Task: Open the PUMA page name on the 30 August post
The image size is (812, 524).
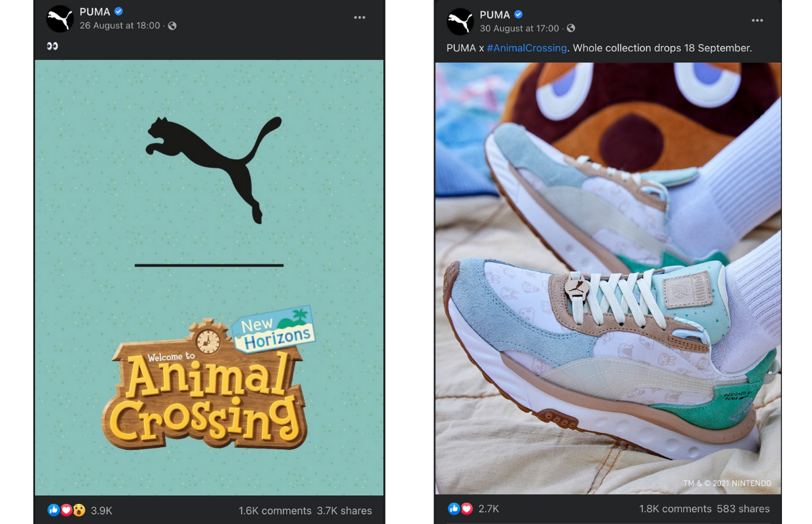Action: (495, 14)
